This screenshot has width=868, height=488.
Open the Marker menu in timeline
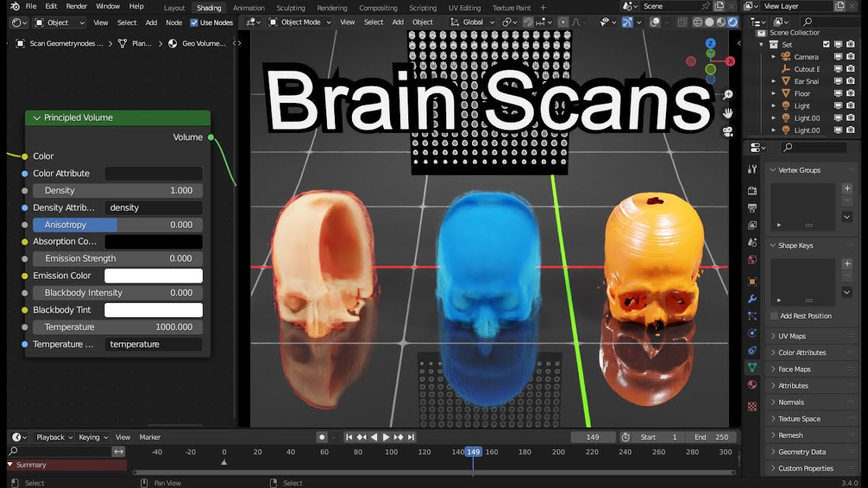(150, 437)
